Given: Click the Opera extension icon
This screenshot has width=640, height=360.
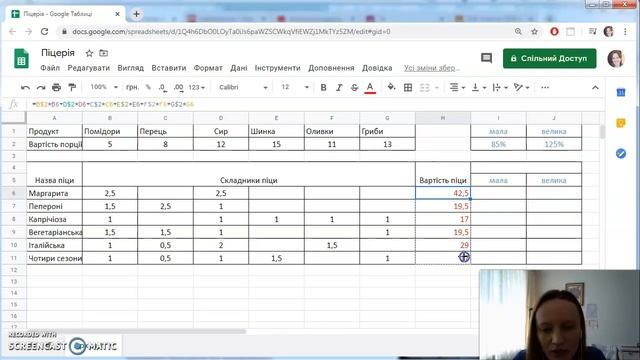Looking at the screenshot, I should click(554, 31).
